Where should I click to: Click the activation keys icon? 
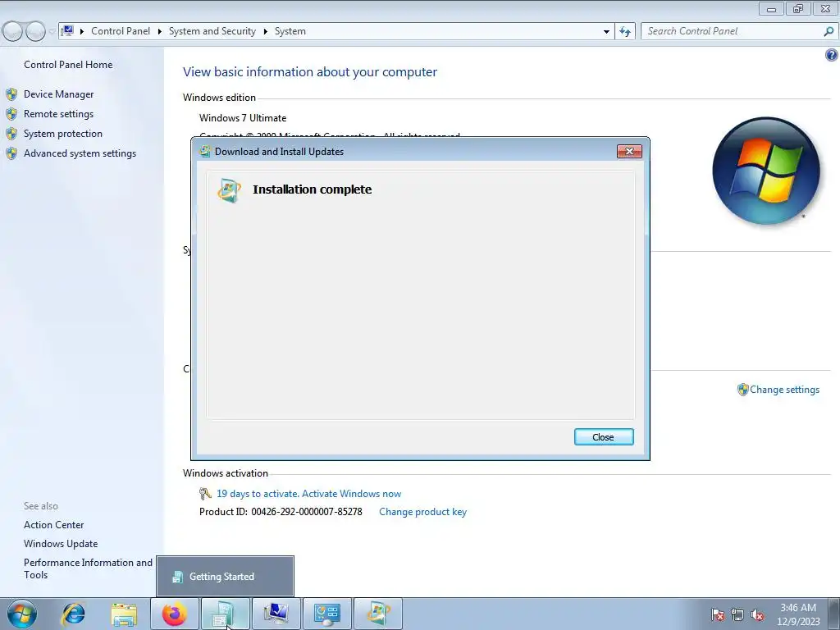click(x=205, y=494)
